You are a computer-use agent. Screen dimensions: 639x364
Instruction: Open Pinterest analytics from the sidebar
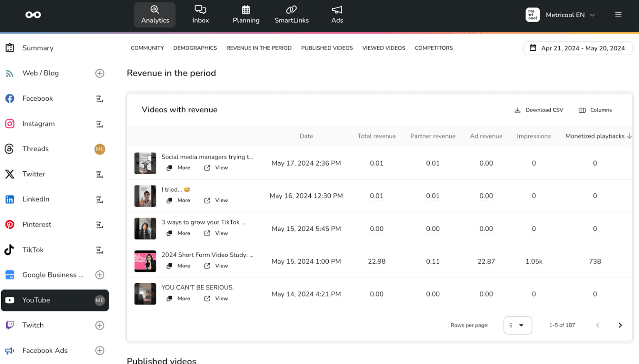coord(37,224)
